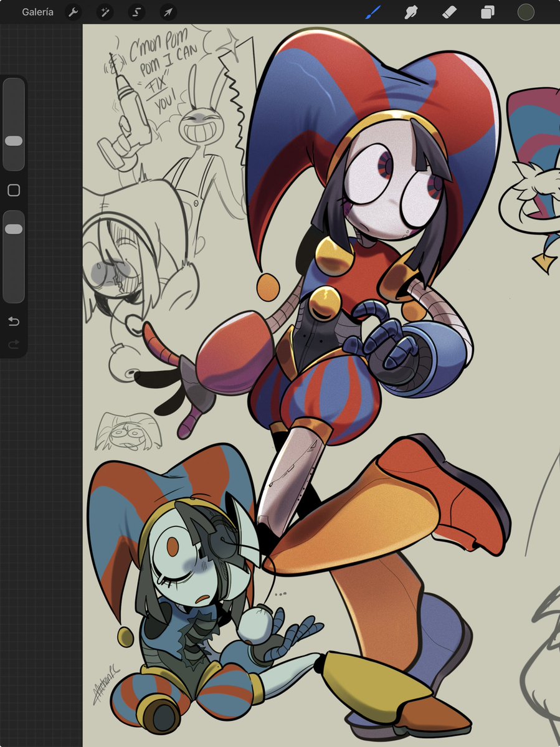Click the brush size slider handle
The image size is (560, 747).
click(14, 141)
